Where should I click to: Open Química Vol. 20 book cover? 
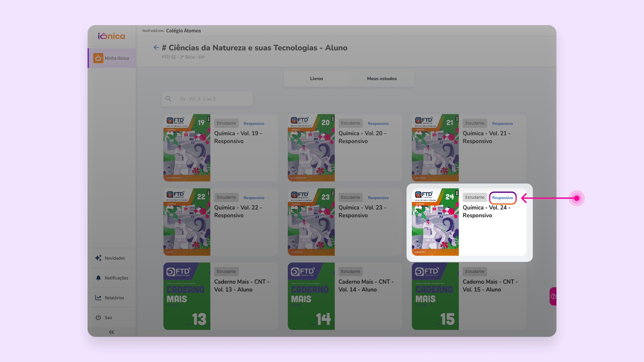tap(311, 148)
